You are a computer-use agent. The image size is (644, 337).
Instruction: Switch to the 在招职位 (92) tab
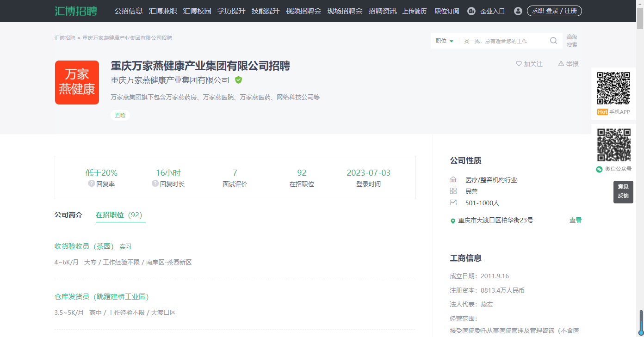coord(121,215)
